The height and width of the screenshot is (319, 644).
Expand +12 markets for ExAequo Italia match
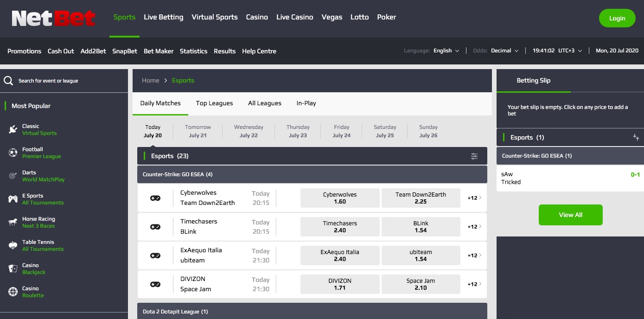pos(474,255)
